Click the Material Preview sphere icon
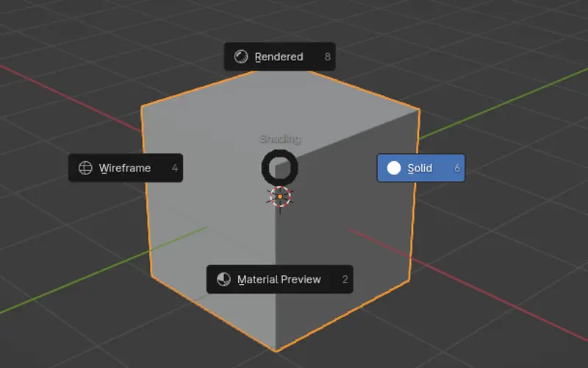 coord(224,280)
